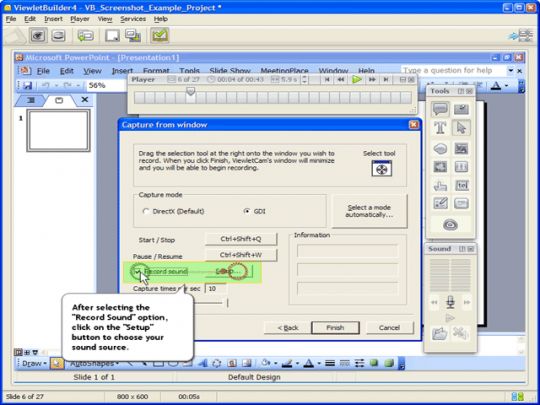Open the AutoShapes dropdown menu
This screenshot has width=540, height=405.
pyautogui.click(x=95, y=363)
